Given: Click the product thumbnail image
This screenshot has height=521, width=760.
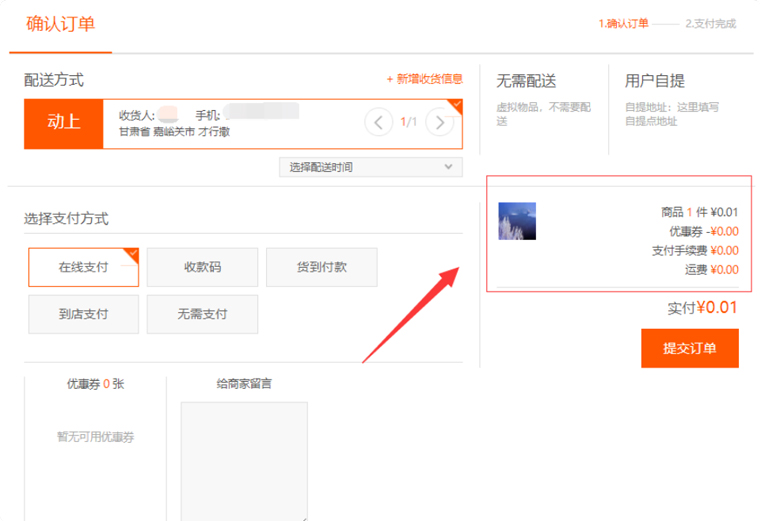Looking at the screenshot, I should (x=517, y=221).
